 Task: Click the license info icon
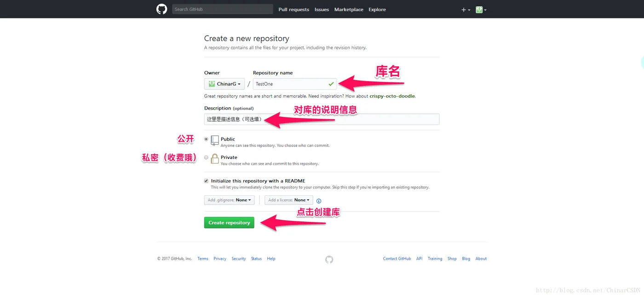click(x=319, y=201)
